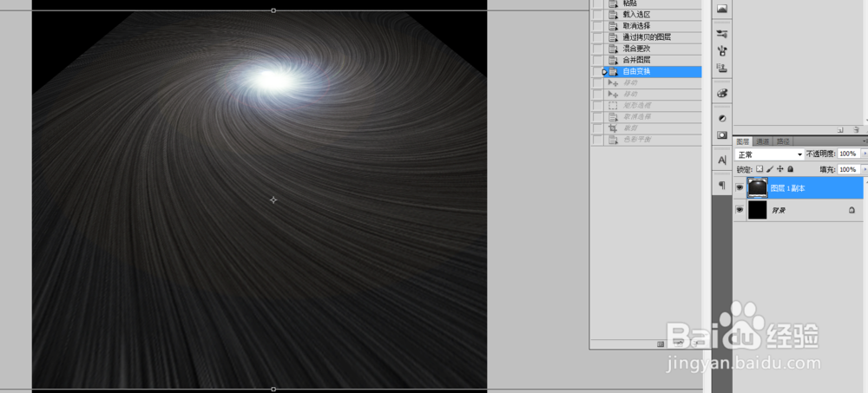This screenshot has width=868, height=393.
Task: Set history brush source box for 色彩平衡
Action: point(597,140)
